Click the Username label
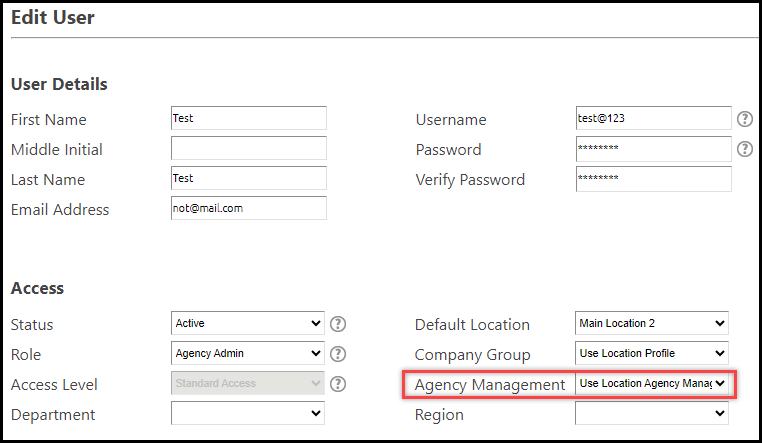This screenshot has height=443, width=762. coord(451,119)
